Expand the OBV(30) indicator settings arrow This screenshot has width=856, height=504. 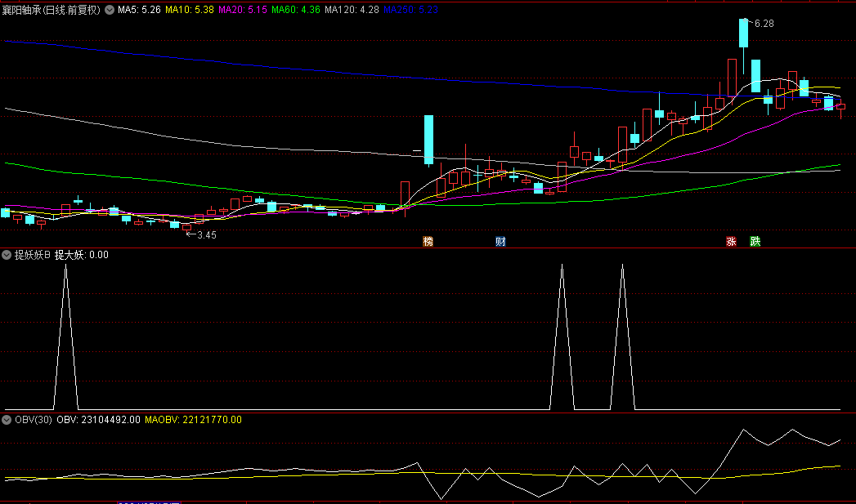pyautogui.click(x=7, y=419)
